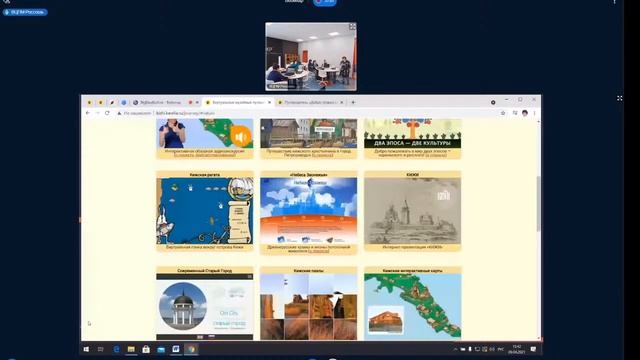The height and width of the screenshot is (360, 640).
Task: Open File Explorer from the taskbar
Action: (x=131, y=349)
